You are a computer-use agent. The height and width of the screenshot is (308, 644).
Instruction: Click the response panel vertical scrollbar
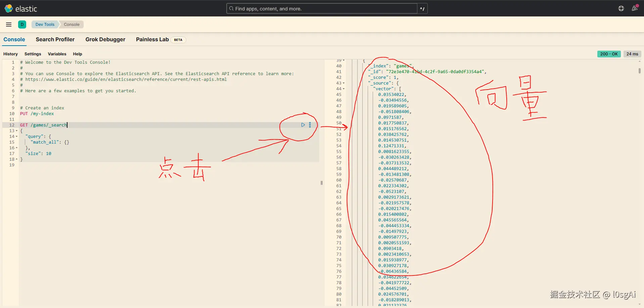pos(640,71)
